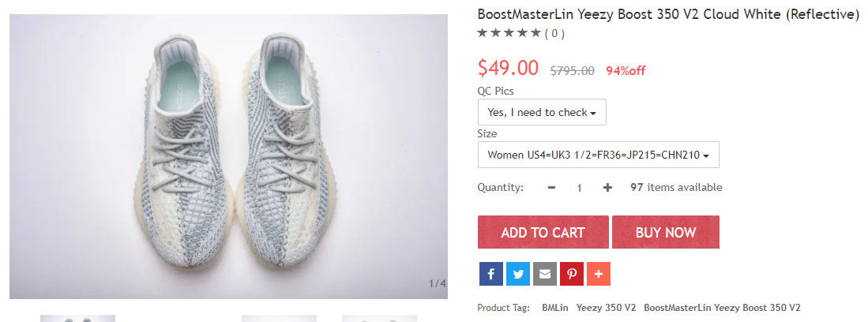The height and width of the screenshot is (322, 868).
Task: Open more sharing options plus icon
Action: (598, 274)
